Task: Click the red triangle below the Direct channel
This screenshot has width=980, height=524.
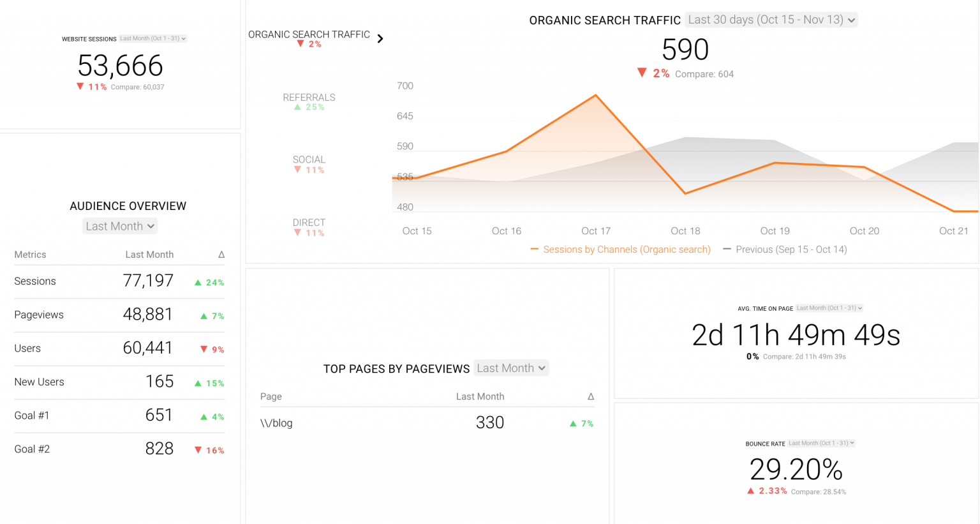Action: pyautogui.click(x=298, y=232)
